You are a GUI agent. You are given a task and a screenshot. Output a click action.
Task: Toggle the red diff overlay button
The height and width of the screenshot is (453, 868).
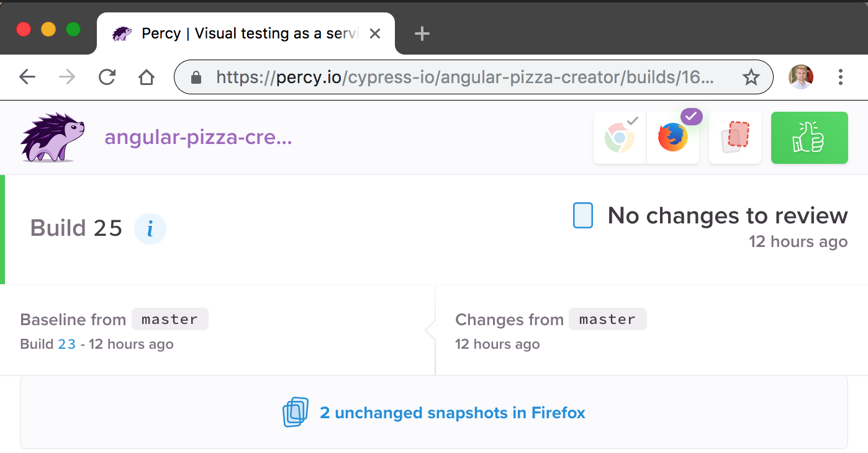tap(735, 138)
